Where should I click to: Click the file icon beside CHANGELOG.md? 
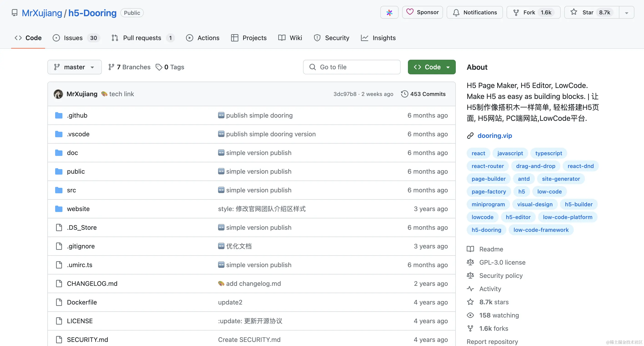59,284
